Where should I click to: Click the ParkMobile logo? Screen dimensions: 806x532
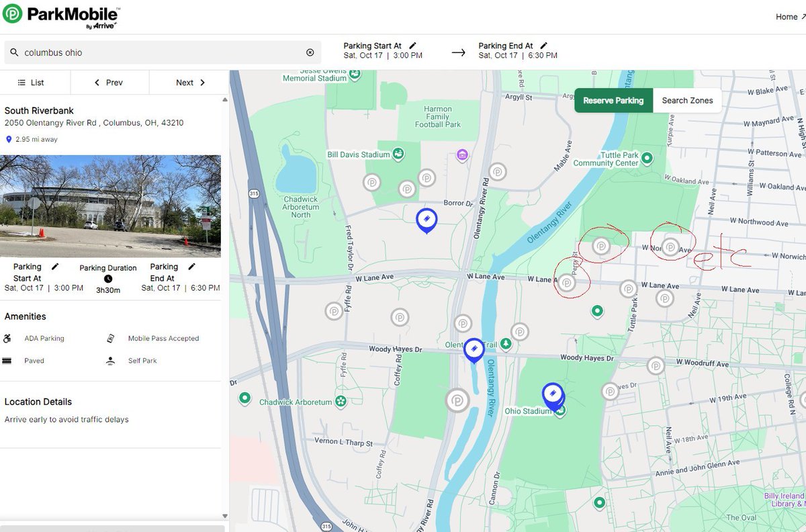61,16
